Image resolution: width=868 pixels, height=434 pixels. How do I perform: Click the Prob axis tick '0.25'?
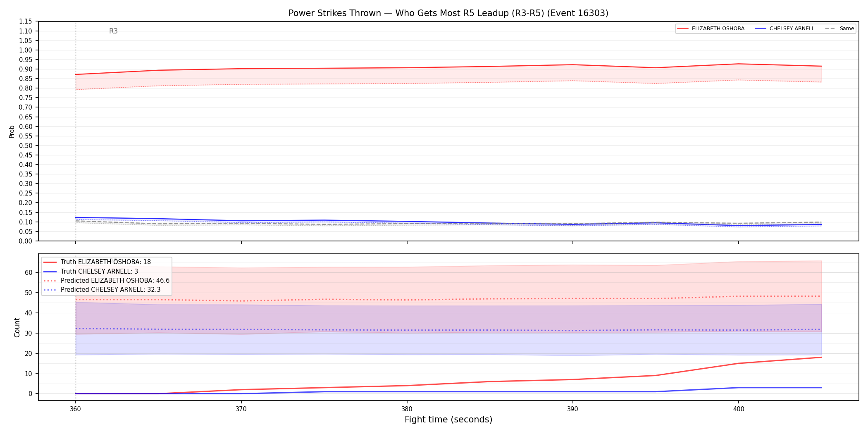[26, 193]
